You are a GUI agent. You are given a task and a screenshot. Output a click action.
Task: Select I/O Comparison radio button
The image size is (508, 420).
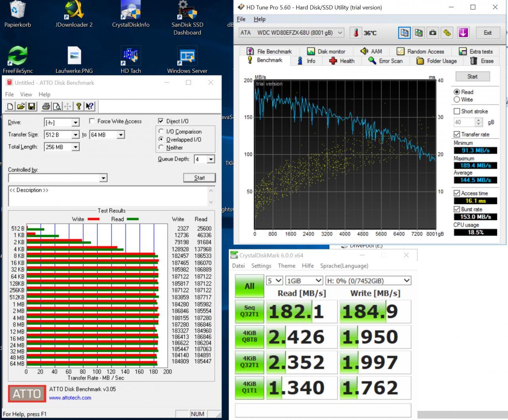(161, 131)
